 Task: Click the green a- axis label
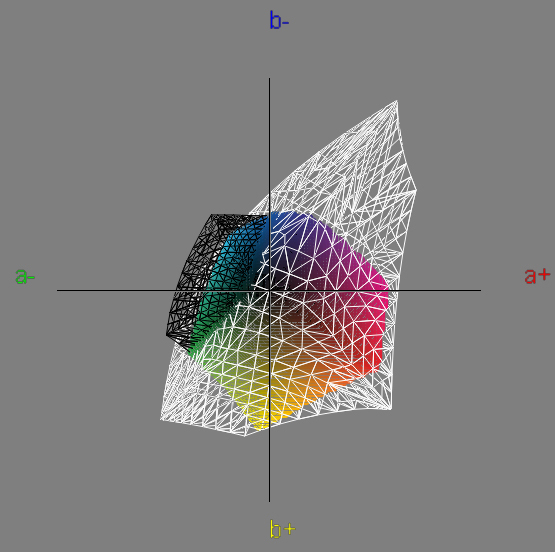[25, 276]
